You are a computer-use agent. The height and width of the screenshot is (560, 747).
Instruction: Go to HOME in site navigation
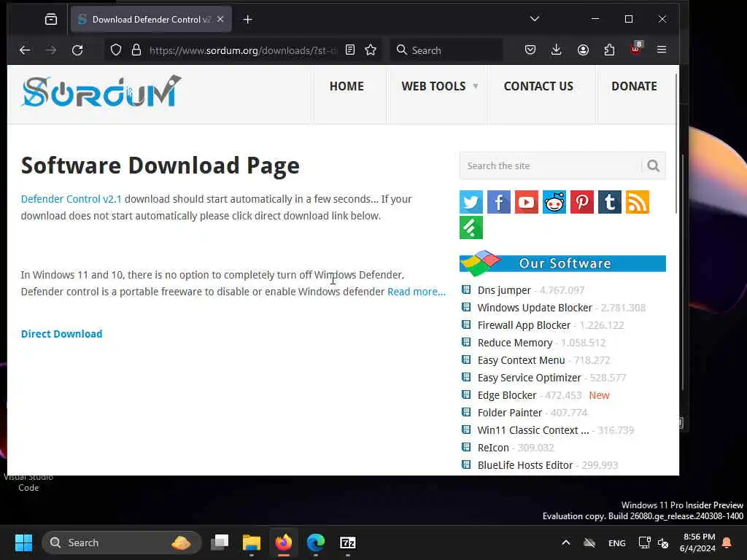347,86
